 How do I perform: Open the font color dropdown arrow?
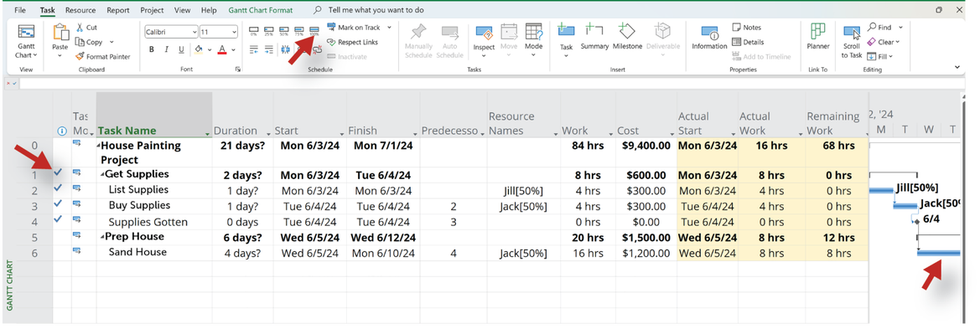point(233,50)
